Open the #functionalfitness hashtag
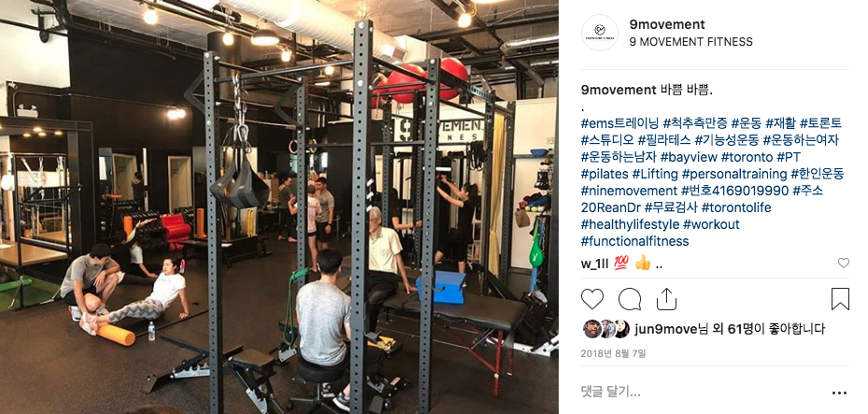This screenshot has width=868, height=414. 635,241
